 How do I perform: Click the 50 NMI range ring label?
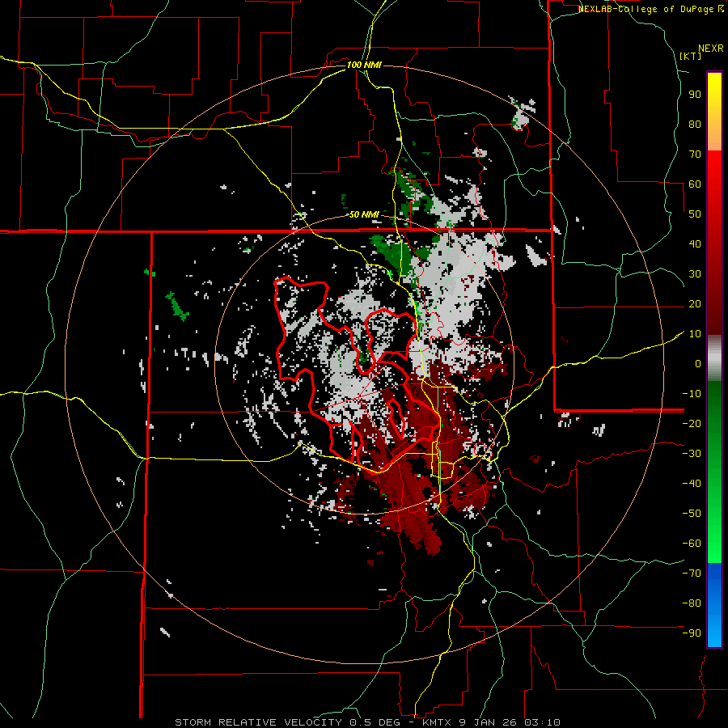tap(364, 214)
